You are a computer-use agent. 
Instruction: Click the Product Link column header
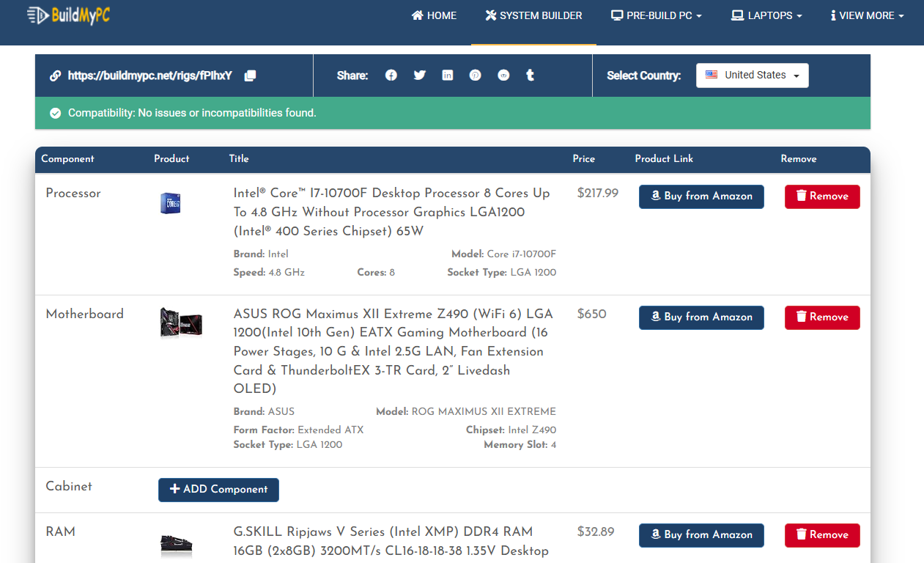tap(664, 159)
